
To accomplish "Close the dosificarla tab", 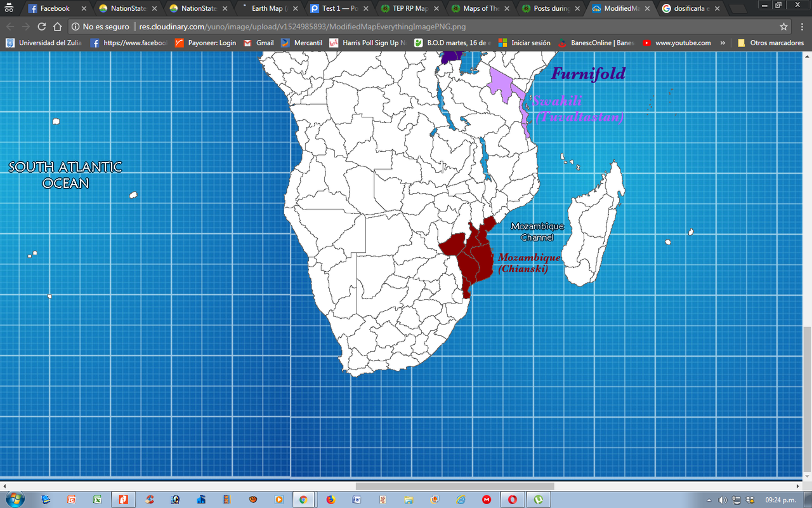I will point(717,9).
